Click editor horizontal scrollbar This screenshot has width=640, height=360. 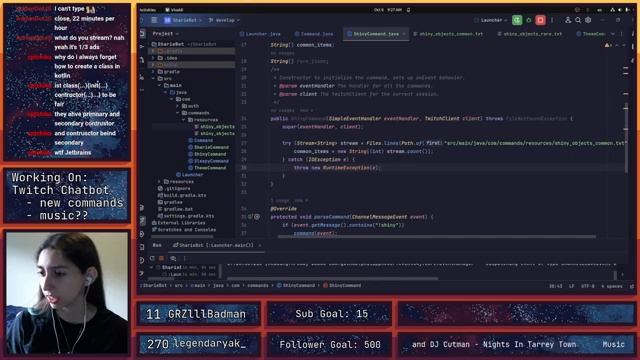click(x=436, y=236)
